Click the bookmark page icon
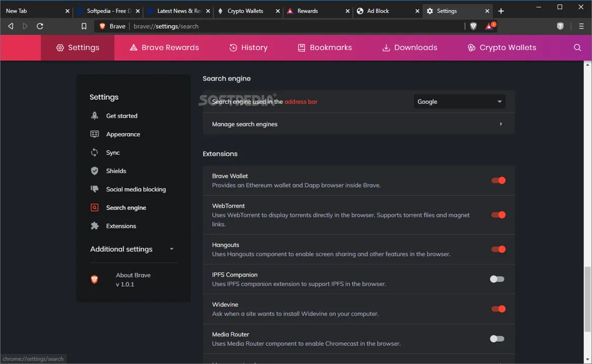 (84, 26)
